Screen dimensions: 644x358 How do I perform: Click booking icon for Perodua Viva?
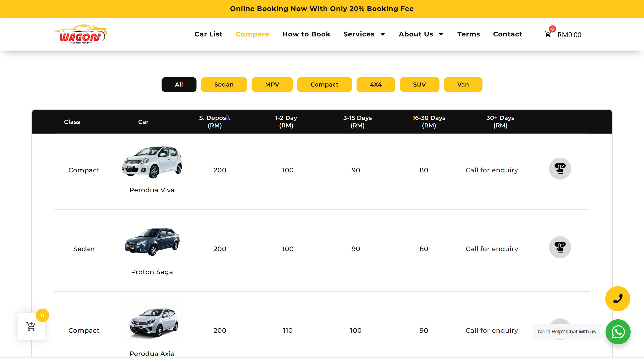point(560,169)
